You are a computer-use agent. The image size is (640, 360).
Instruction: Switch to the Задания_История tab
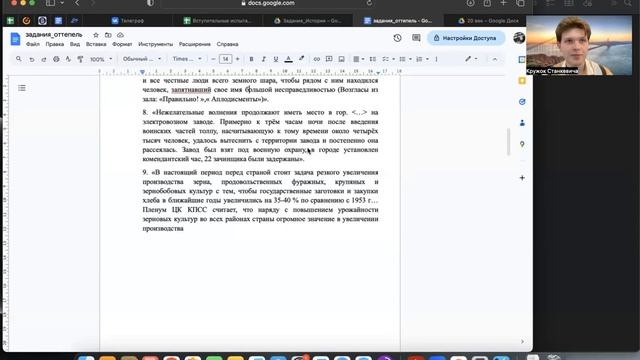click(308, 20)
